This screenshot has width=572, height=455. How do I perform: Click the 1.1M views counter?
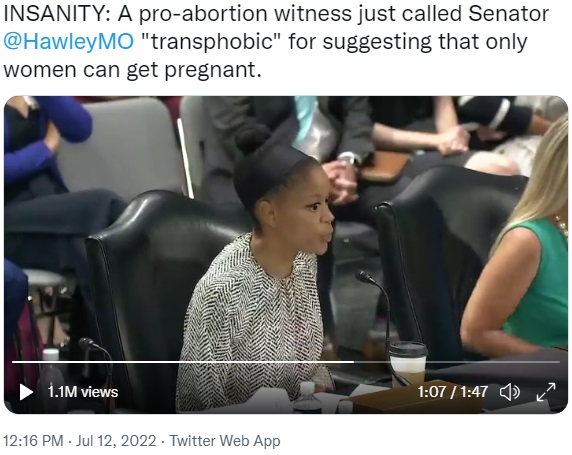point(83,392)
